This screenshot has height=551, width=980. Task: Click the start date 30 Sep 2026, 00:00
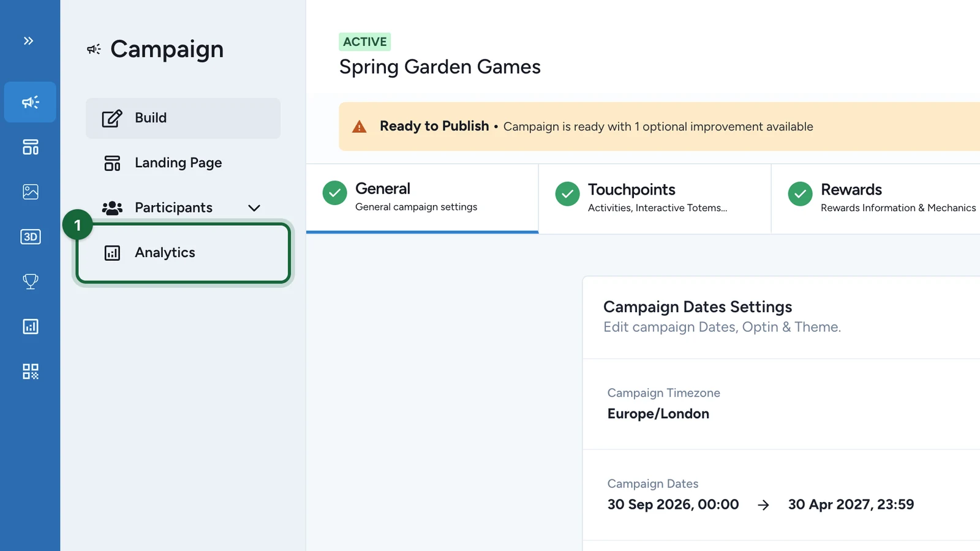[x=673, y=504]
